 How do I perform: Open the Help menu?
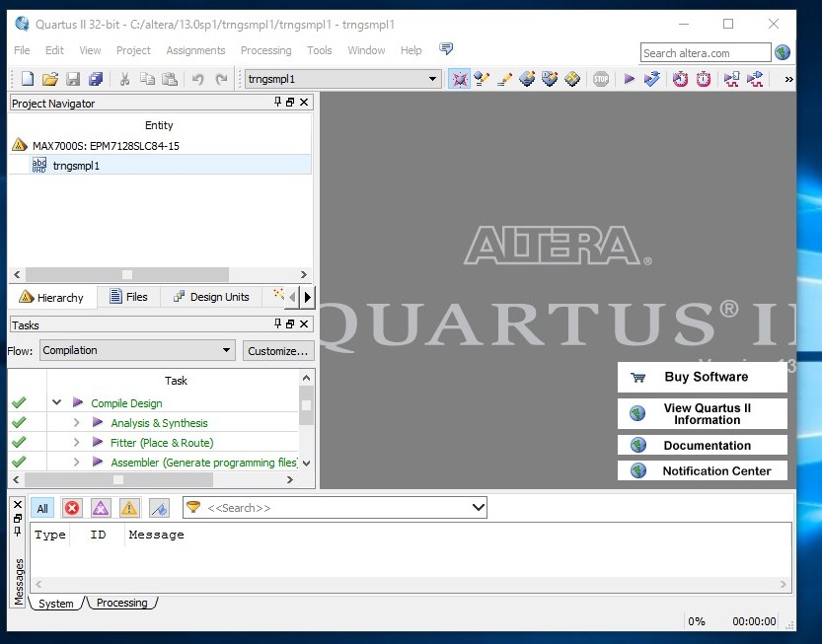point(411,50)
